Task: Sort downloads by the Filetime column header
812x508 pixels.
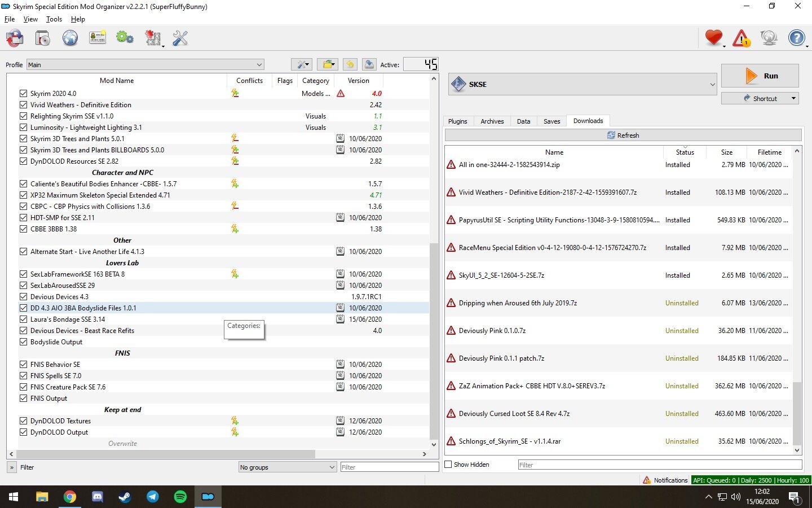Action: (769, 152)
